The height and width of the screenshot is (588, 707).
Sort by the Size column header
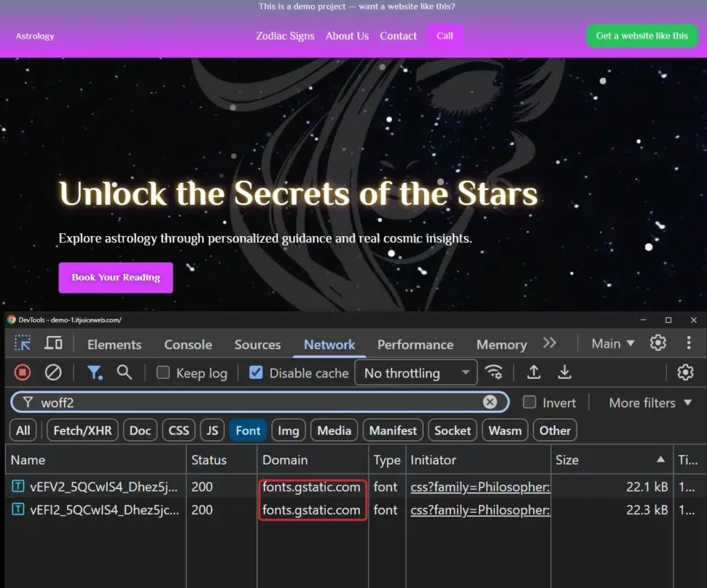click(612, 460)
